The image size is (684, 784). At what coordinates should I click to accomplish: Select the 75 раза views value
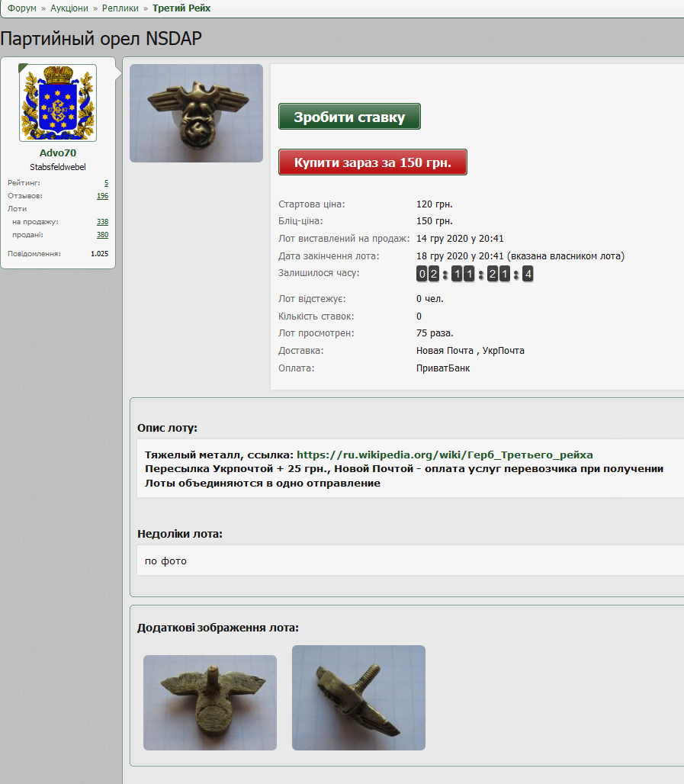click(x=435, y=333)
